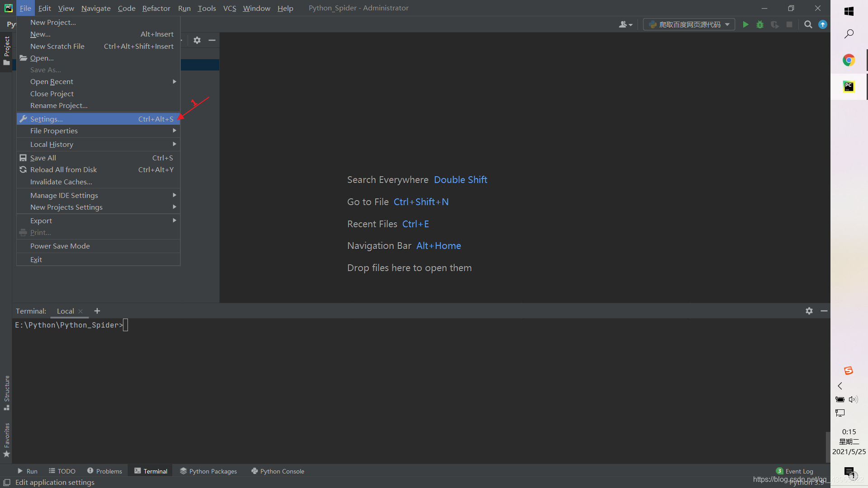The image size is (868, 488).
Task: Click Save All menu item
Action: coord(98,158)
